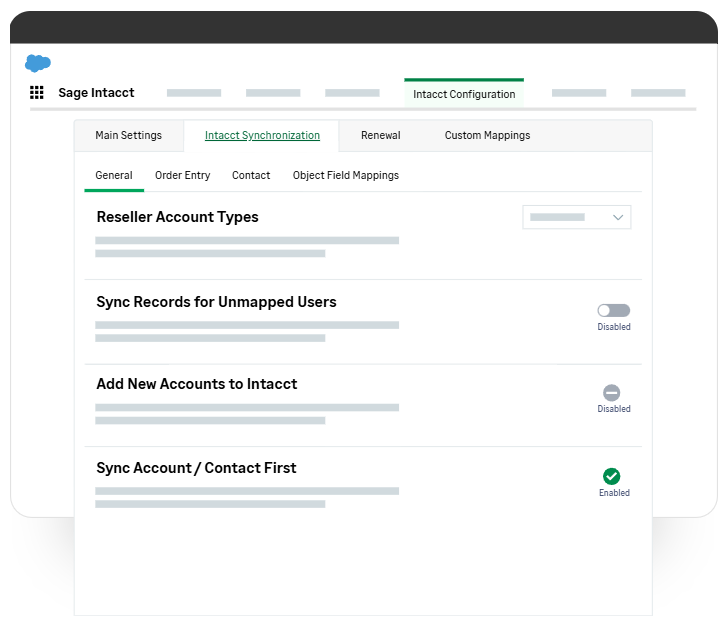
Task: Open the Reseller Account Types dropdown
Action: click(576, 217)
